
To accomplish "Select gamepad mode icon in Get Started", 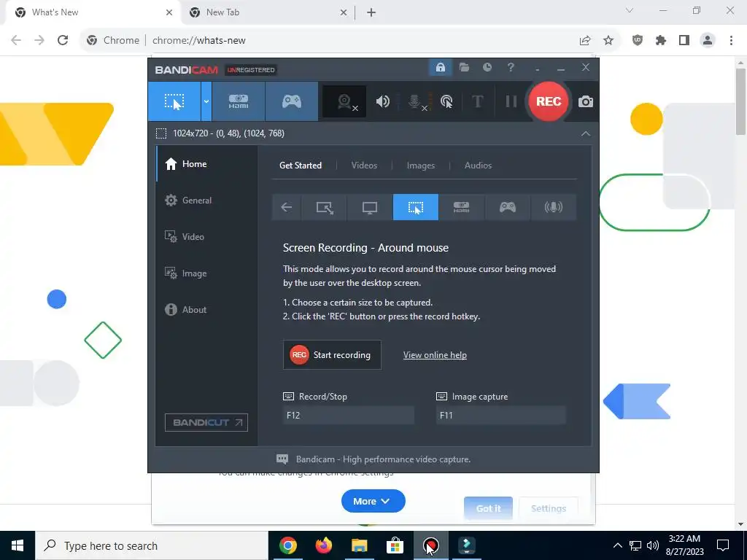I will point(508,207).
